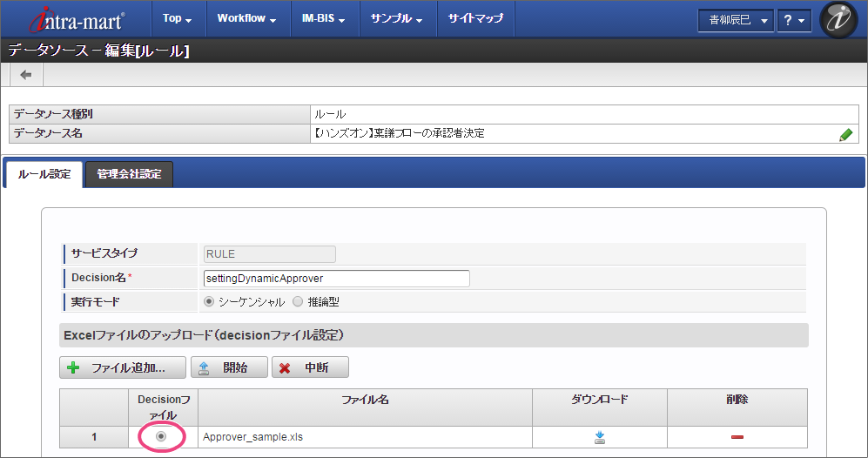Go back using the left arrow icon
This screenshot has height=458, width=868.
coord(26,75)
